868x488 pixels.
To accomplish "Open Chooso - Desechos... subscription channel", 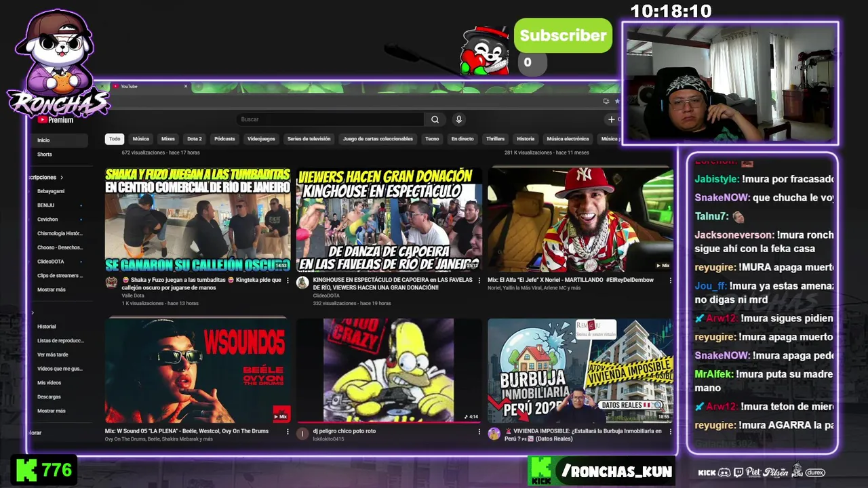I will pyautogui.click(x=58, y=247).
